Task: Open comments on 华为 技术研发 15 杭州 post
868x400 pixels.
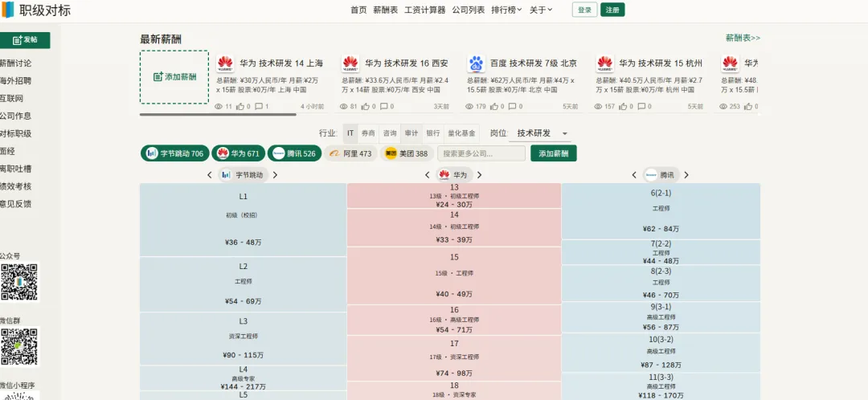Action: (x=641, y=106)
